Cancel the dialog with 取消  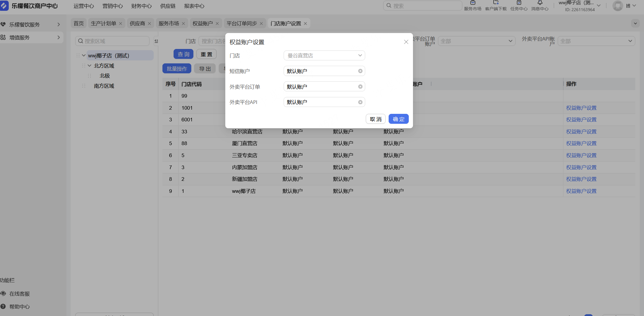376,119
